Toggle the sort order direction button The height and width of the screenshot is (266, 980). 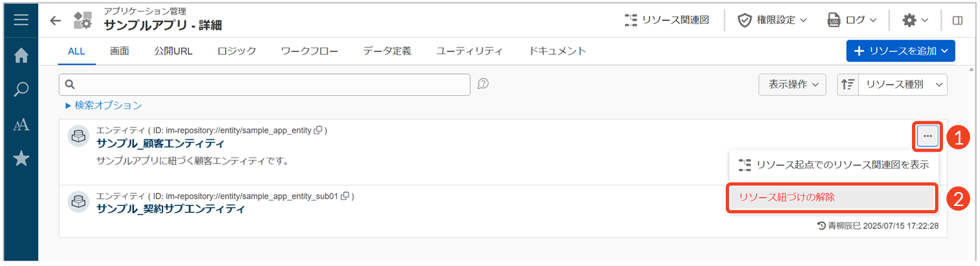tap(848, 84)
